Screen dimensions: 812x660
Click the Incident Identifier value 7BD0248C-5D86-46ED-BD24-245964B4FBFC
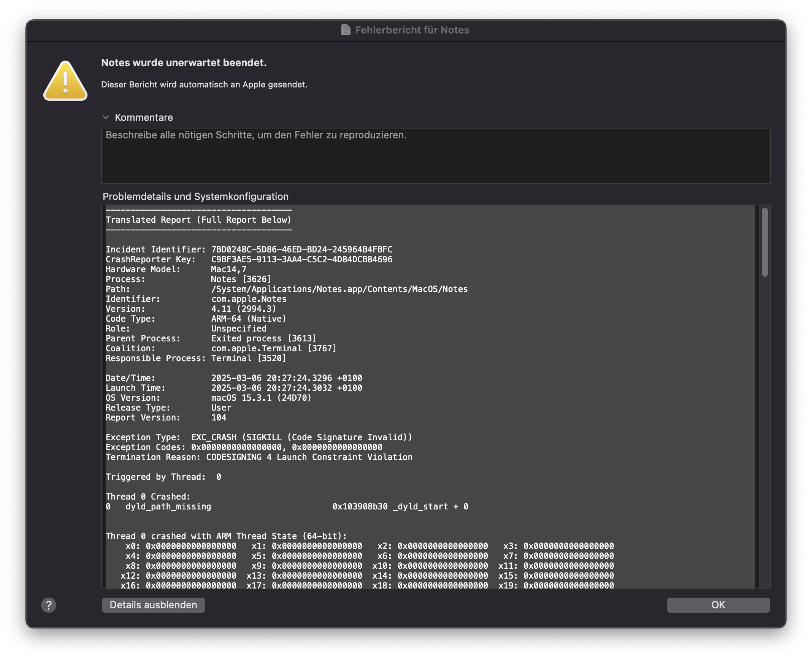pyautogui.click(x=302, y=249)
